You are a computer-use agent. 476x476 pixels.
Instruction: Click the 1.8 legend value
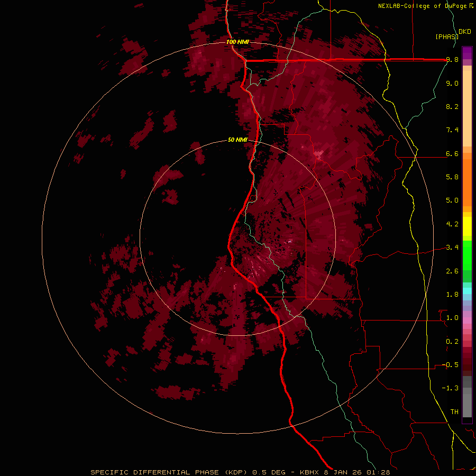tap(452, 295)
